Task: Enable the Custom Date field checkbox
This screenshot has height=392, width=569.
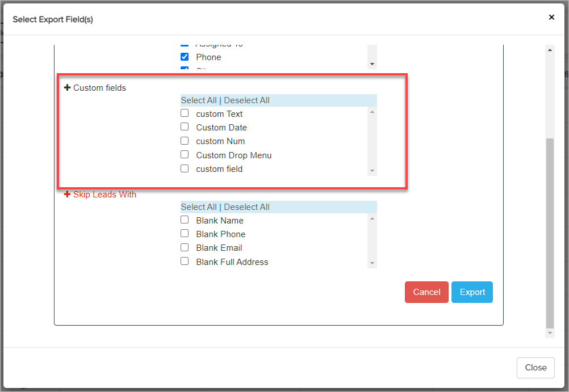Action: [x=185, y=127]
